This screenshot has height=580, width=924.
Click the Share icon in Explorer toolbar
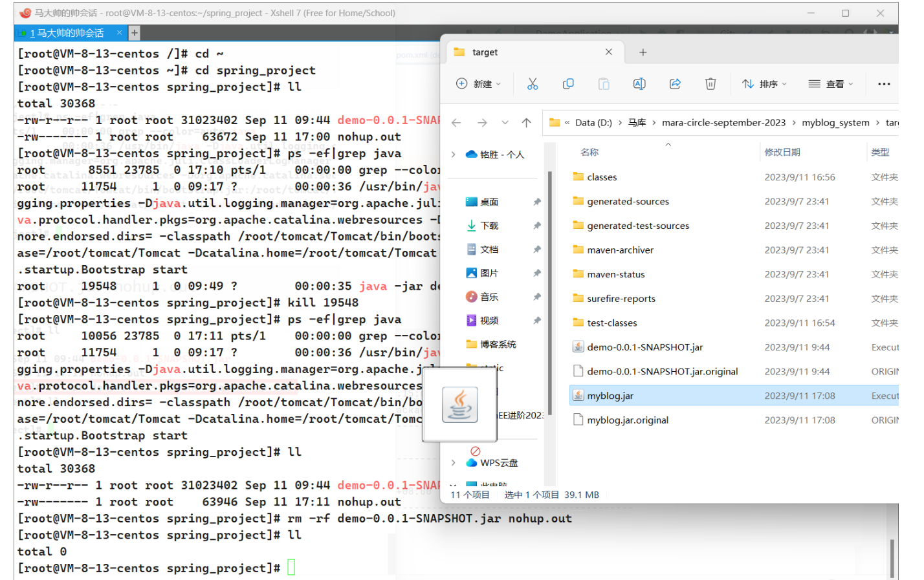(675, 84)
